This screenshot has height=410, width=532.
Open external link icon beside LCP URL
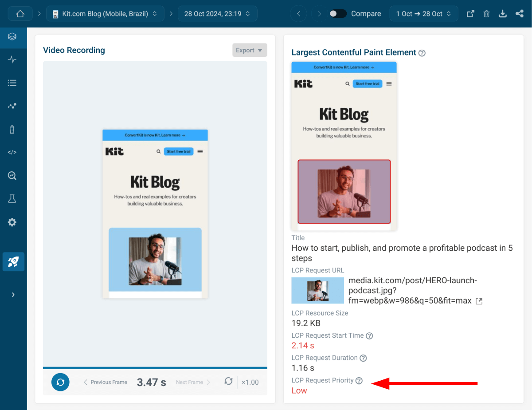479,301
